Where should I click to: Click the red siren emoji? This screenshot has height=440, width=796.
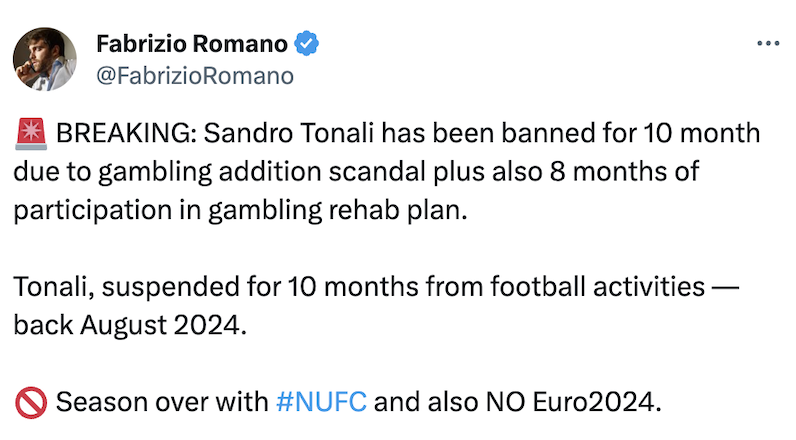(x=30, y=134)
